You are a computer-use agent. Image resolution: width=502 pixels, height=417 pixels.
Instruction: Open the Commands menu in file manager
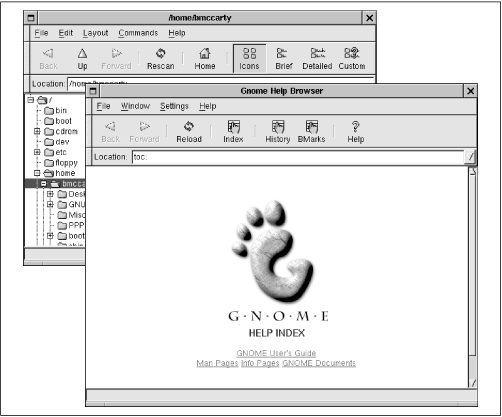(138, 33)
